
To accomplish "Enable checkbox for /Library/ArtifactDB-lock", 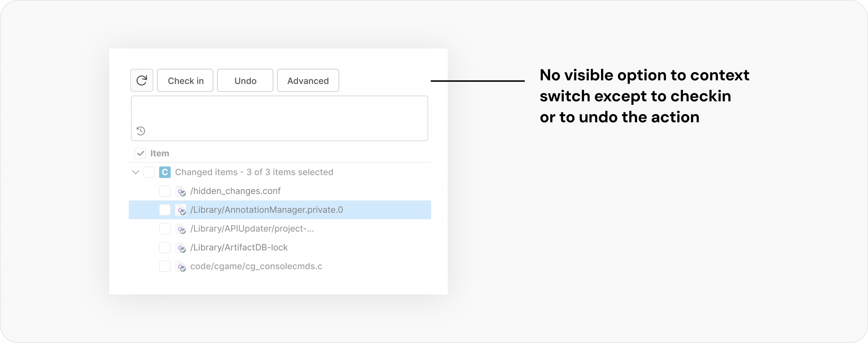I will [x=165, y=248].
